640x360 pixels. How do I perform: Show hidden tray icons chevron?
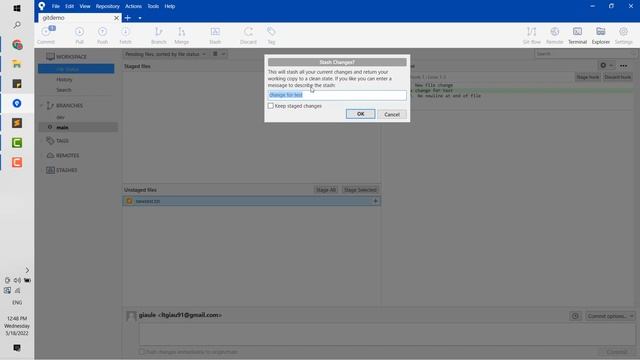[27, 270]
